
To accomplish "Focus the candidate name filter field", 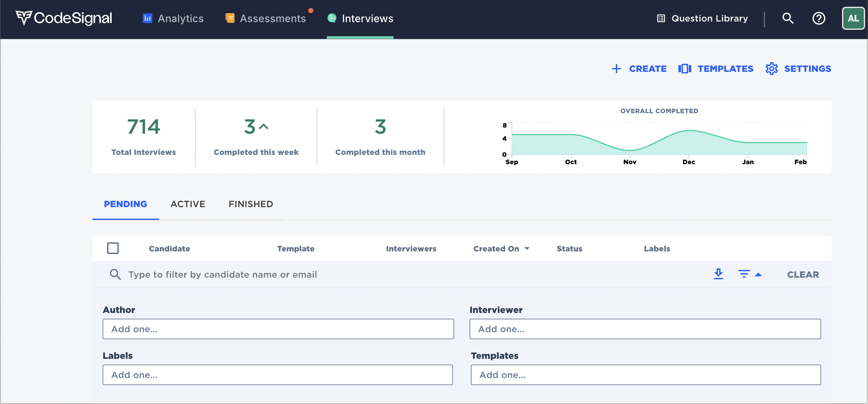I will point(222,274).
